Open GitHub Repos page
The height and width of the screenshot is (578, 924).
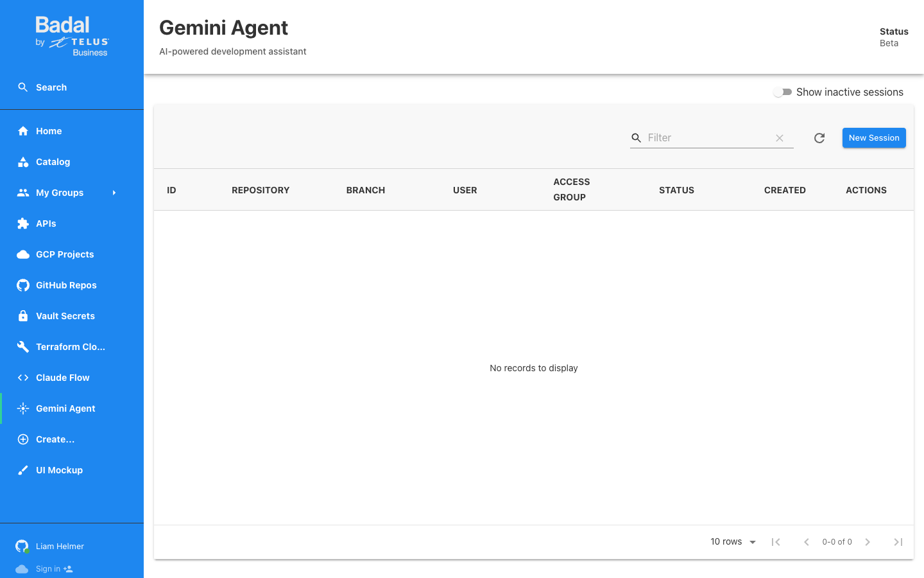tap(72, 285)
